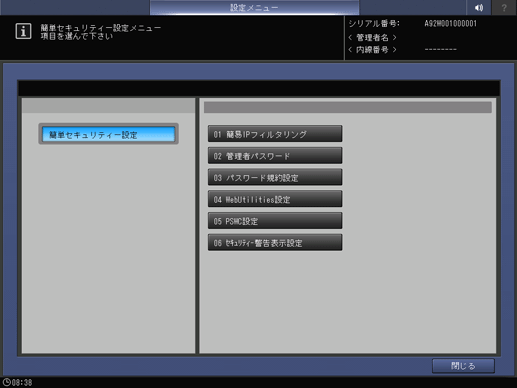
Task: Select 簡単セキュリティー設定 in the left panel
Action: coord(108,134)
